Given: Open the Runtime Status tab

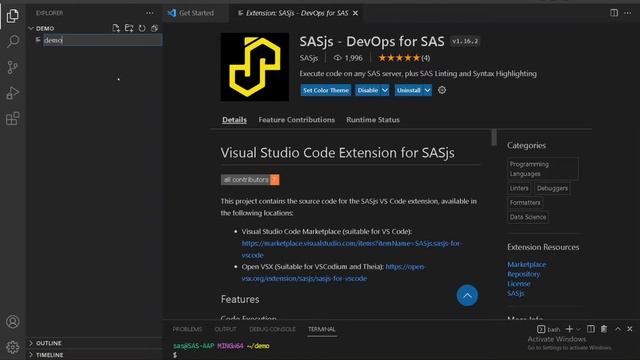Looking at the screenshot, I should 373,120.
